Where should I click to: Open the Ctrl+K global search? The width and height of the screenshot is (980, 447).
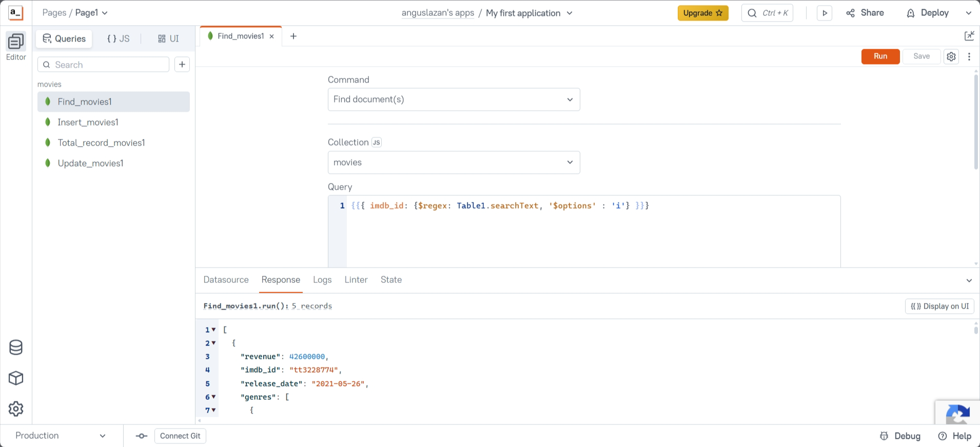click(767, 13)
